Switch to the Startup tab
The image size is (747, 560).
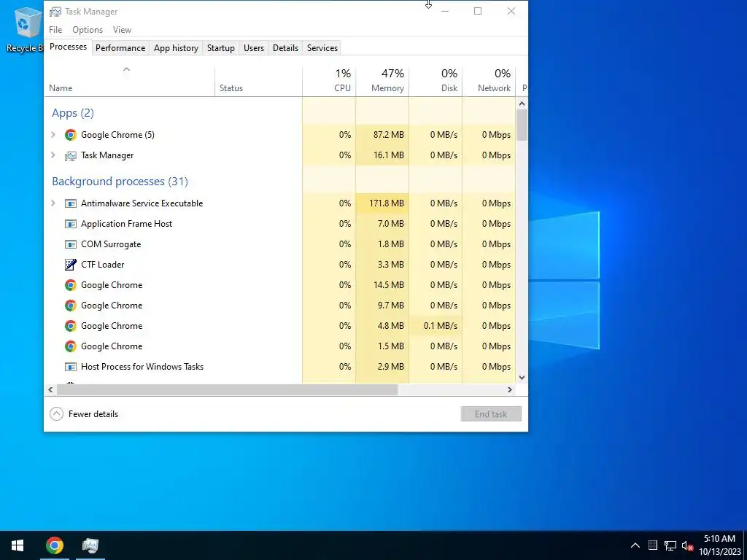tap(220, 48)
